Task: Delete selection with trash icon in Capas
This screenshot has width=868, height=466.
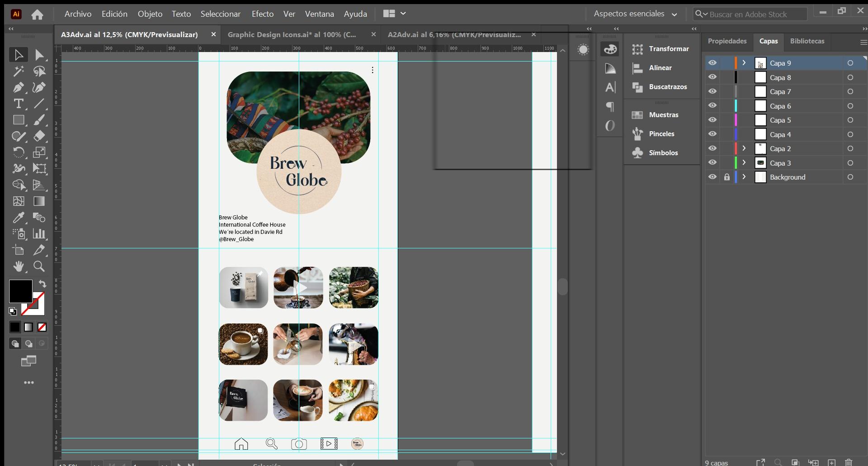Action: click(x=849, y=462)
